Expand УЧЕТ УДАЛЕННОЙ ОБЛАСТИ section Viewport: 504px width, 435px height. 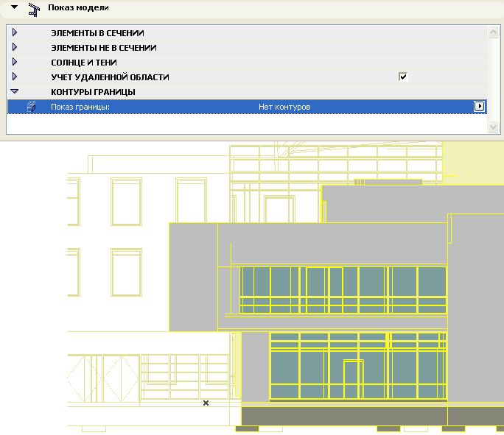[15, 77]
